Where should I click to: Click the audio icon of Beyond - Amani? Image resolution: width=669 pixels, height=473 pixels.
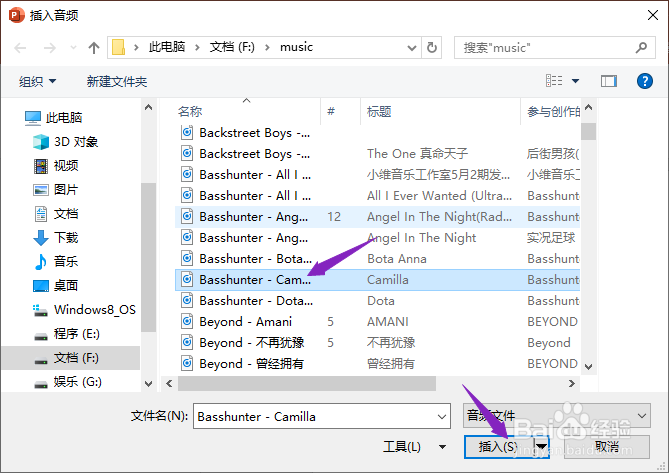click(x=187, y=321)
